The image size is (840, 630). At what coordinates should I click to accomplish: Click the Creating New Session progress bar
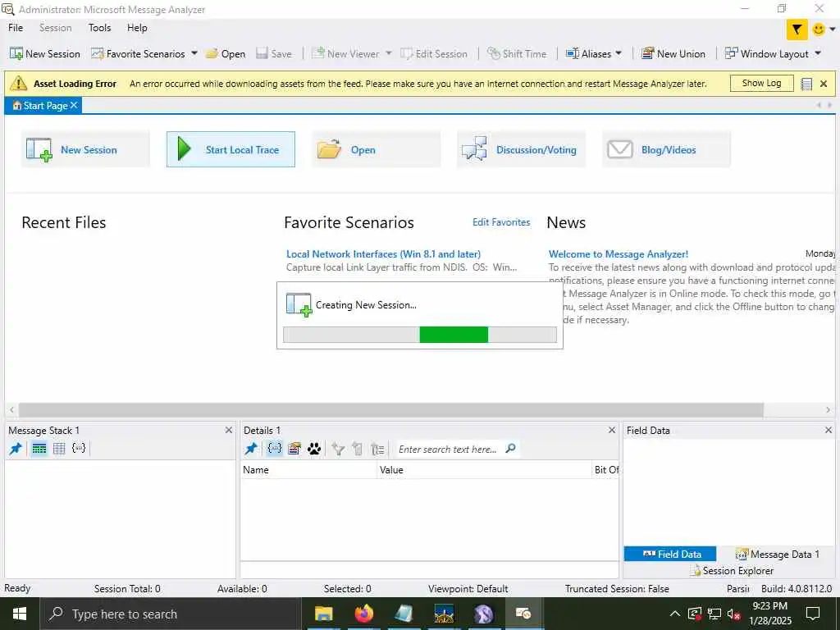(x=420, y=335)
